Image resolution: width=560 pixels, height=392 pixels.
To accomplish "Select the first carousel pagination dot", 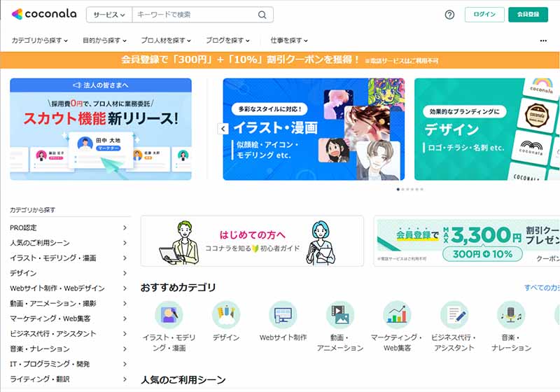I will (398, 189).
